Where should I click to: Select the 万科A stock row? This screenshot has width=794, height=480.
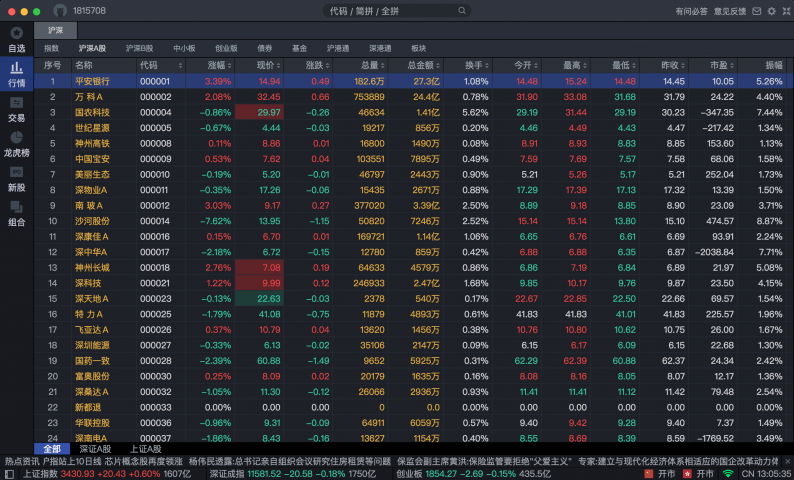[90, 97]
